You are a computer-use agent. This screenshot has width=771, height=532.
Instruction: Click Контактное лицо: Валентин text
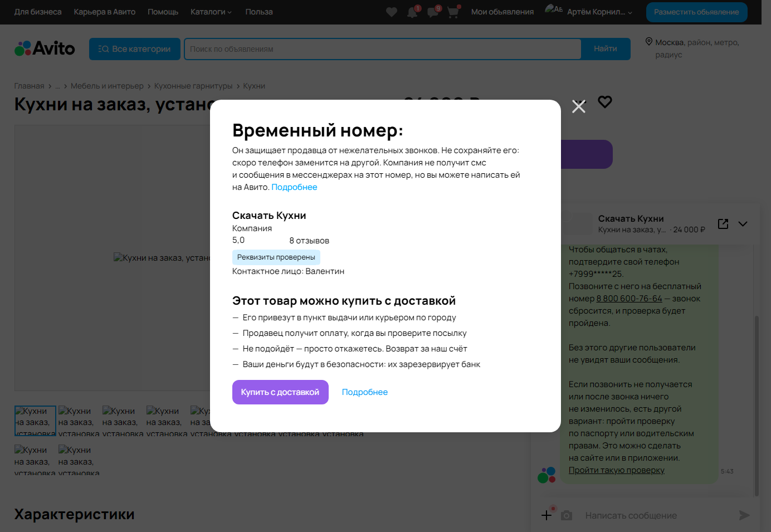(x=288, y=271)
